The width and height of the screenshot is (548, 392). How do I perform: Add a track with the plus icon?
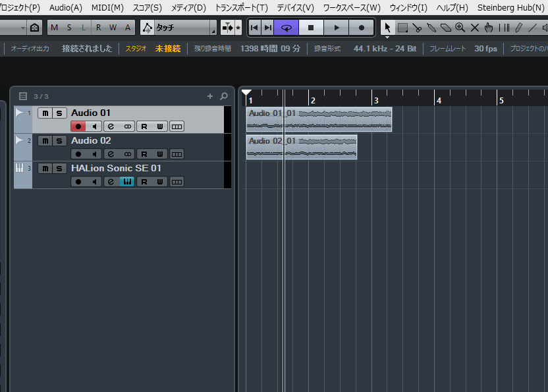click(x=209, y=96)
